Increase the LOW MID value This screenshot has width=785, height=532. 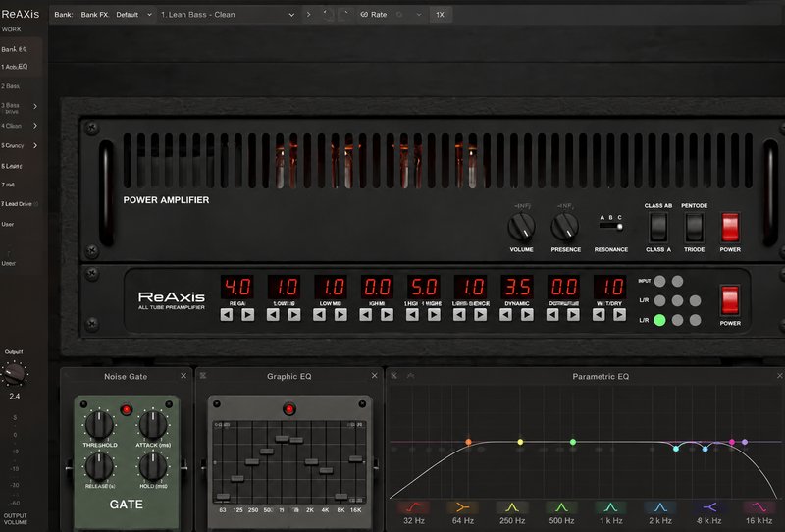point(340,315)
